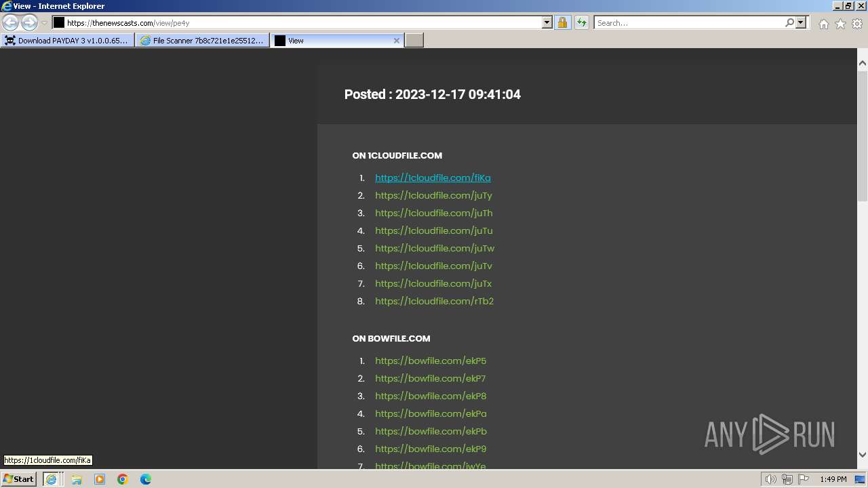This screenshot has width=868, height=488.
Task: Click the magnifier search icon
Action: click(789, 22)
